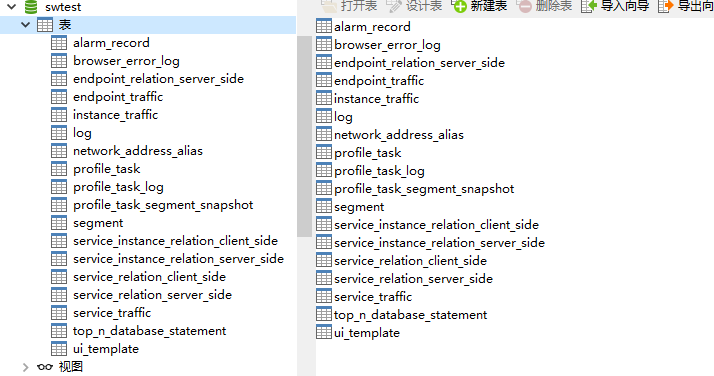Screen dimensions: 714x376
Task: Click 新建表 new table button
Action: pos(479,6)
